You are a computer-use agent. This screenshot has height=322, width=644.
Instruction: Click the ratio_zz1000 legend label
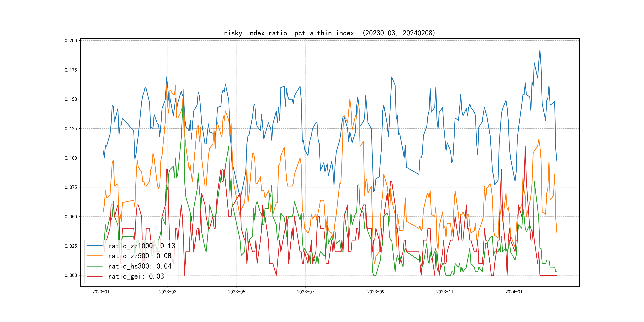142,246
